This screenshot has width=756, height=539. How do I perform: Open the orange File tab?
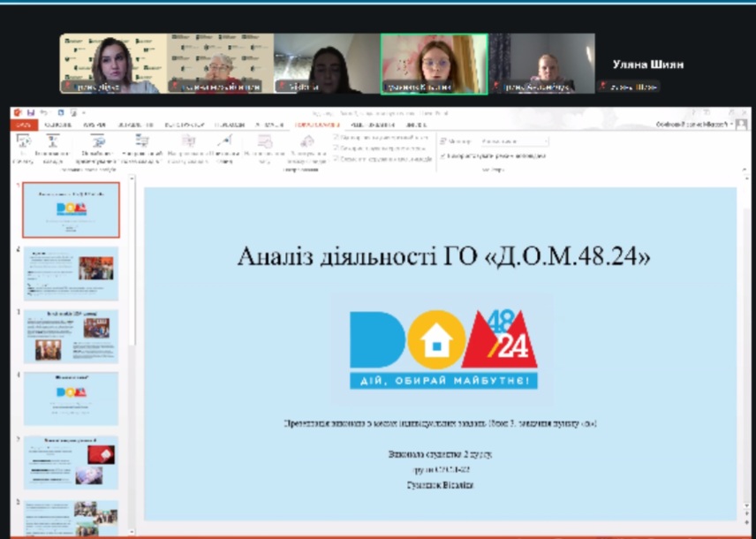point(23,125)
